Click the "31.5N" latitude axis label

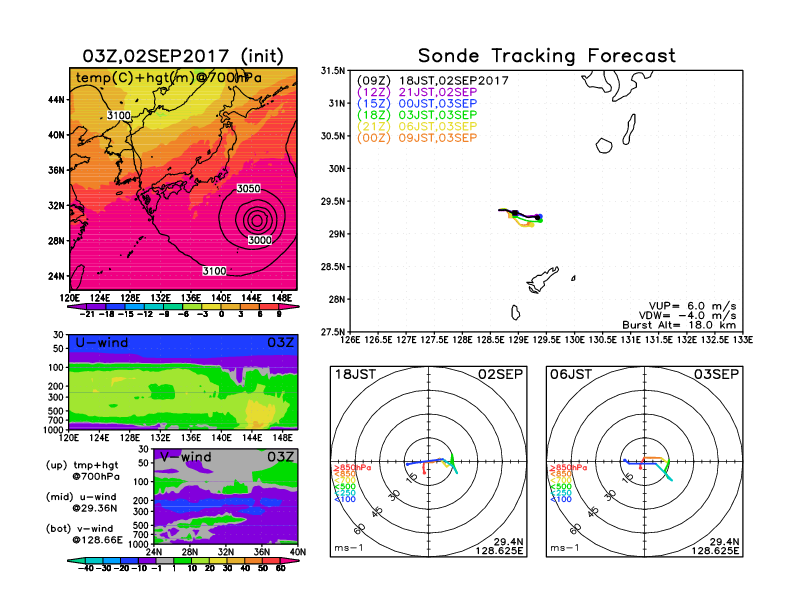click(332, 71)
